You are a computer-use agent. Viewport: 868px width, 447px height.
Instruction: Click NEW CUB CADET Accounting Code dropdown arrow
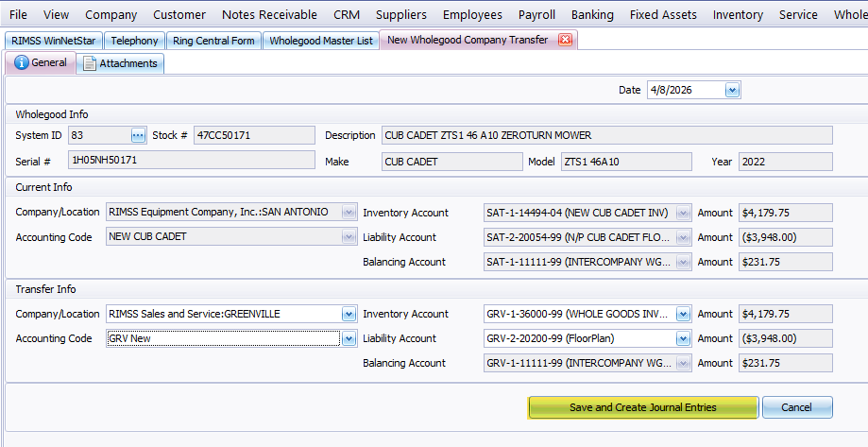(x=349, y=237)
